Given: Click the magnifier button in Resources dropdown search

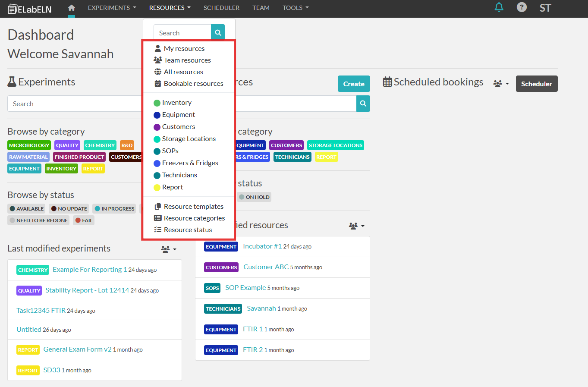Looking at the screenshot, I should (x=218, y=32).
